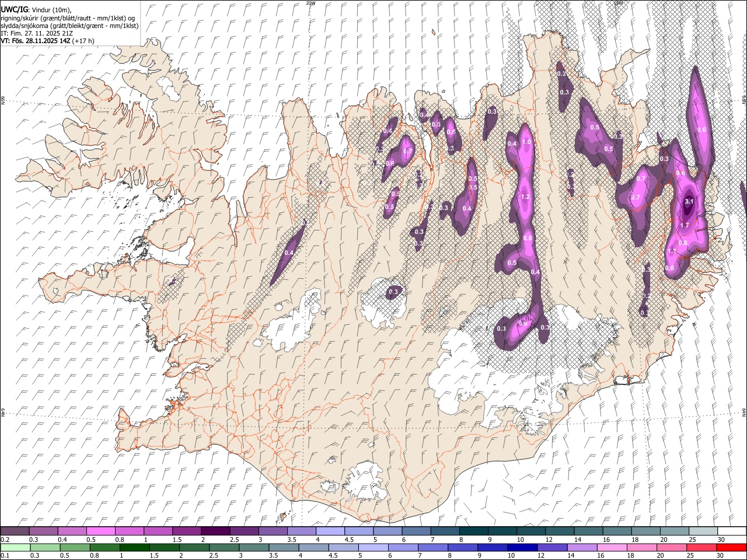
Task: Click the 10–12 teal swatch in the top row
Action: coord(531,531)
